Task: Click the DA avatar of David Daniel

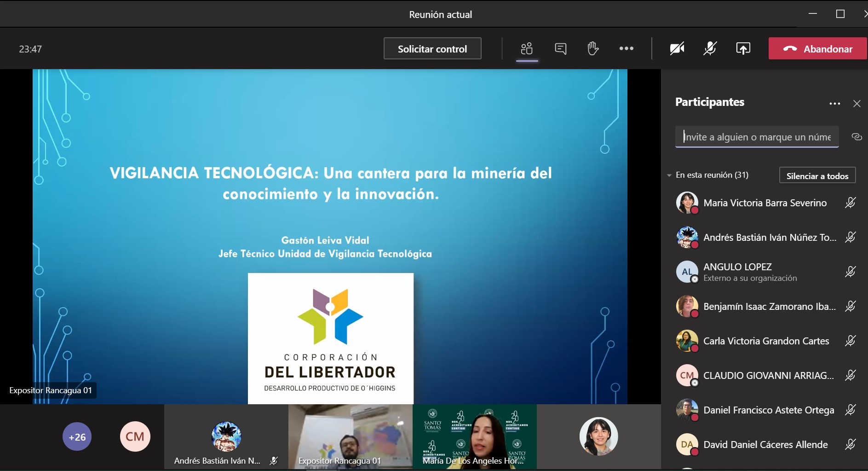Action: [x=687, y=444]
